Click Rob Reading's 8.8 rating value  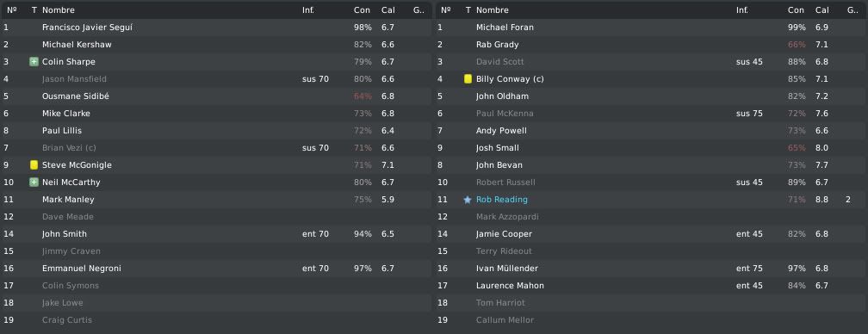tap(821, 200)
